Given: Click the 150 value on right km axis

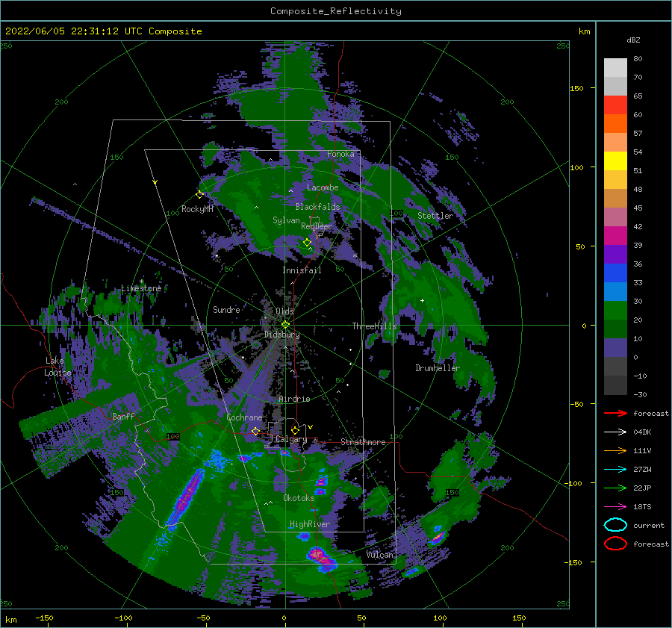Looking at the screenshot, I should pyautogui.click(x=576, y=88).
